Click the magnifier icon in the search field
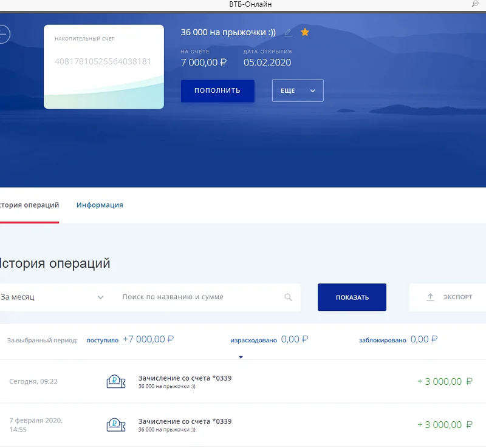 point(289,297)
